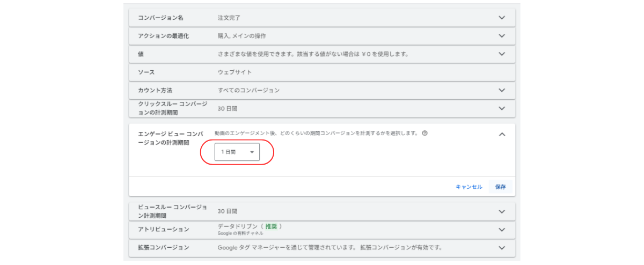The height and width of the screenshot is (265, 644).
Task: Expand the アクションの最適化 row chevron
Action: click(502, 36)
